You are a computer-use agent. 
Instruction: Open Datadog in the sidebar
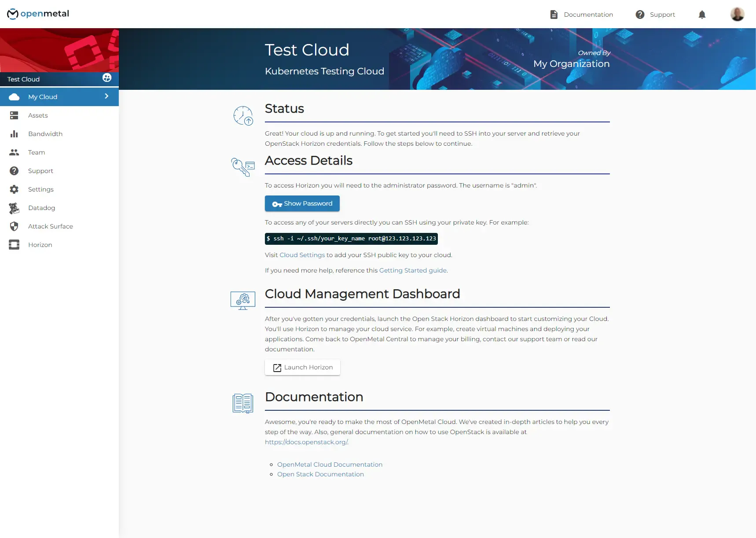click(59, 208)
